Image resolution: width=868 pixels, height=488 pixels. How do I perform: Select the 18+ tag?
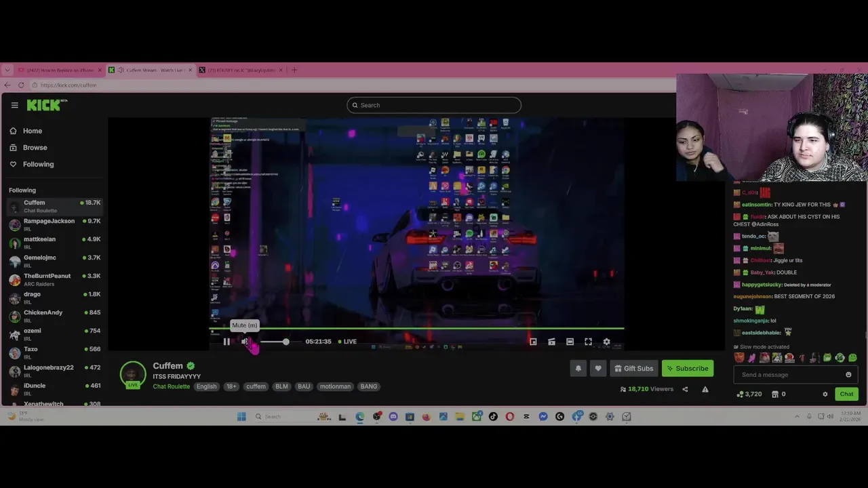(x=231, y=386)
